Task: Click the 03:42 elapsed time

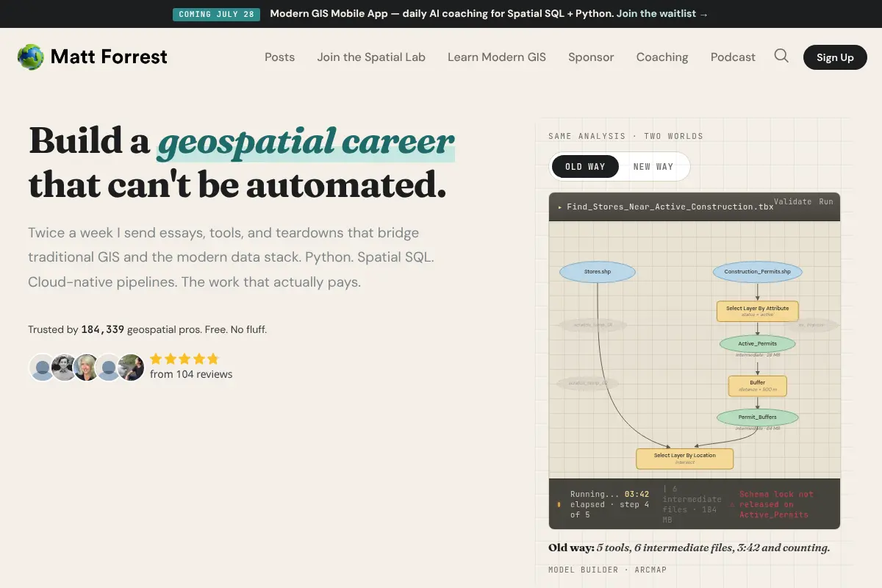Action: (x=637, y=494)
